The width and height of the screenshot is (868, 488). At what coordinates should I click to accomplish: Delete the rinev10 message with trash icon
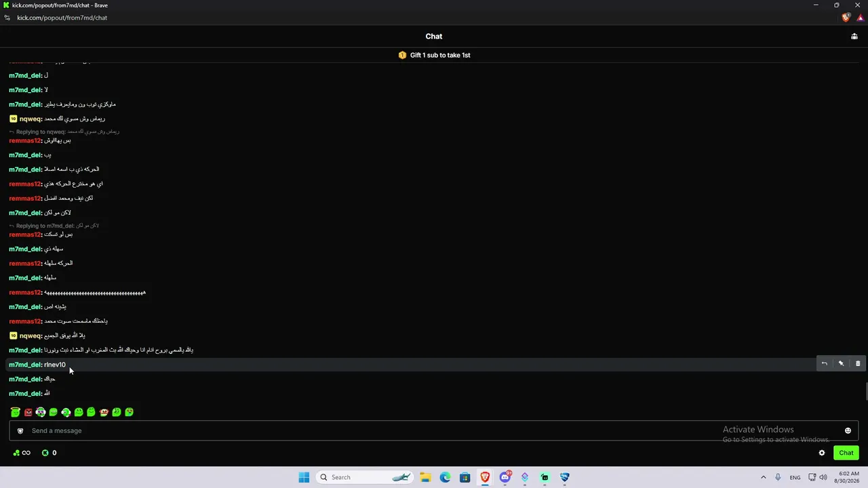(858, 364)
